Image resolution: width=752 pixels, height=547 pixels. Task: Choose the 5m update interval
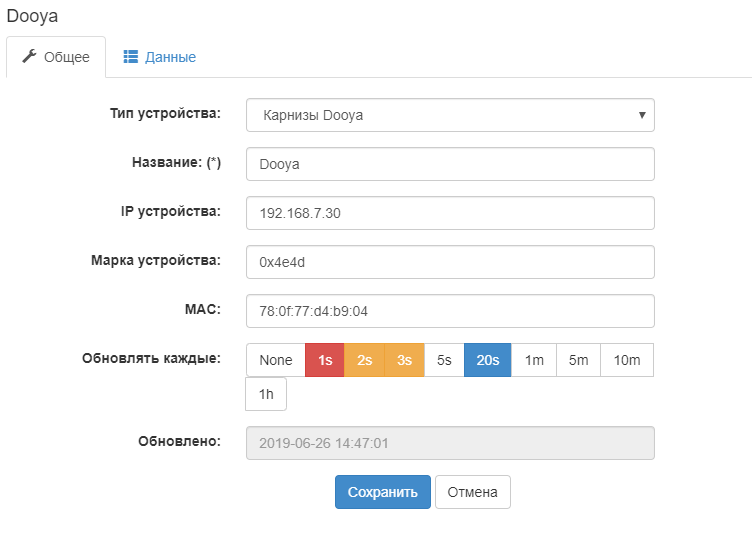click(x=578, y=360)
